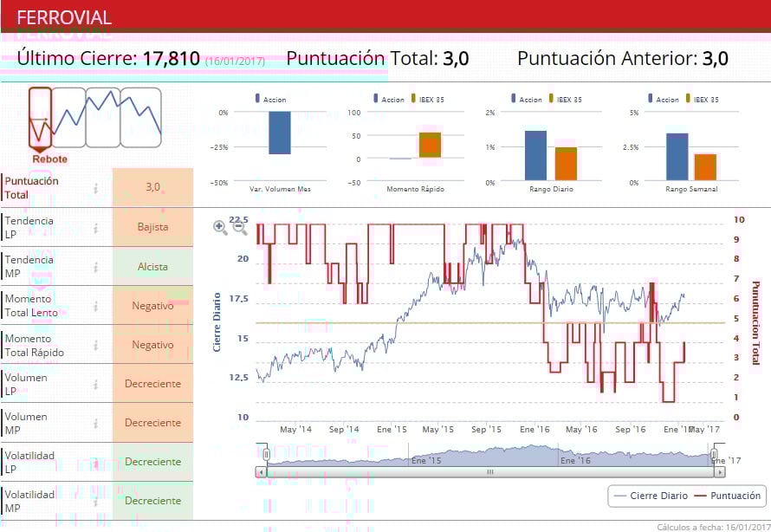The height and width of the screenshot is (532, 771).
Task: Click Decreciente value for Volatilidad LP
Action: 153,462
